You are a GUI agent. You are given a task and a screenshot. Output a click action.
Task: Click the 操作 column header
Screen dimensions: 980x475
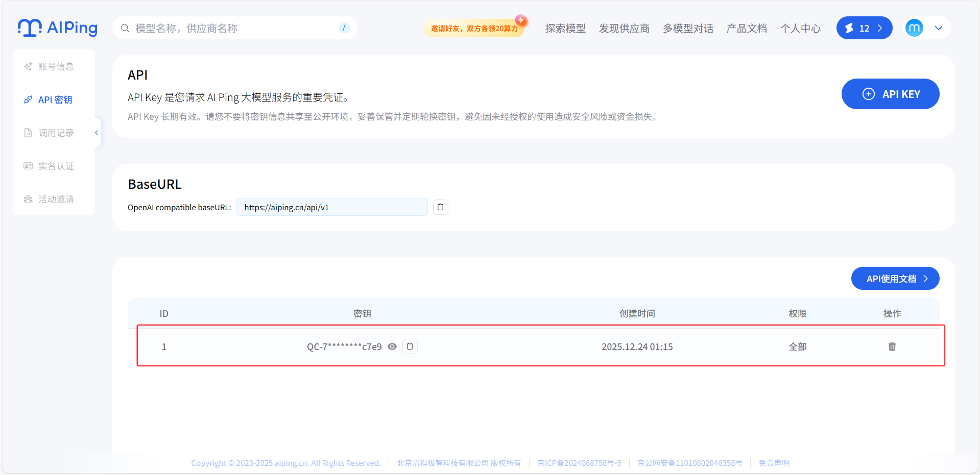[892, 313]
